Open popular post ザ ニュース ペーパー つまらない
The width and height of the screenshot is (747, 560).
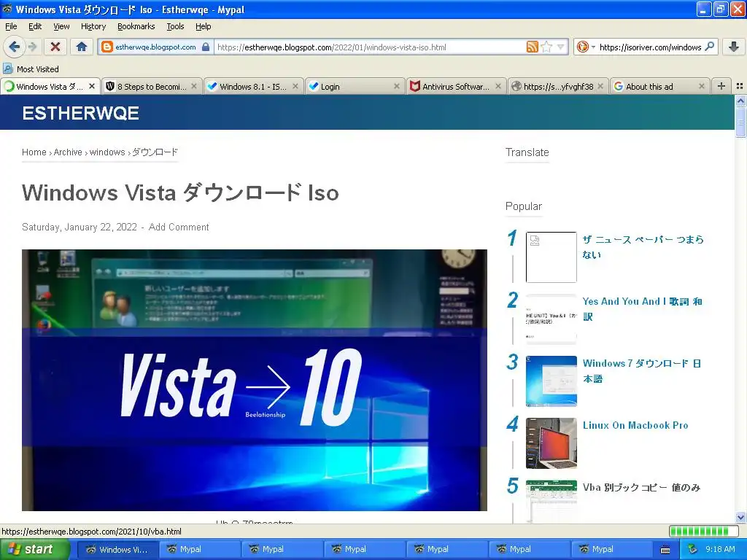(643, 246)
